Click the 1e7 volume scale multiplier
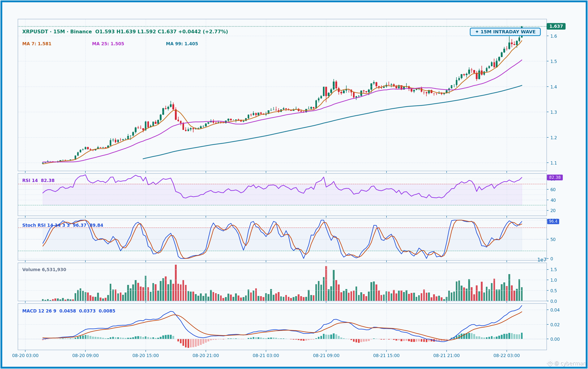 (542, 260)
